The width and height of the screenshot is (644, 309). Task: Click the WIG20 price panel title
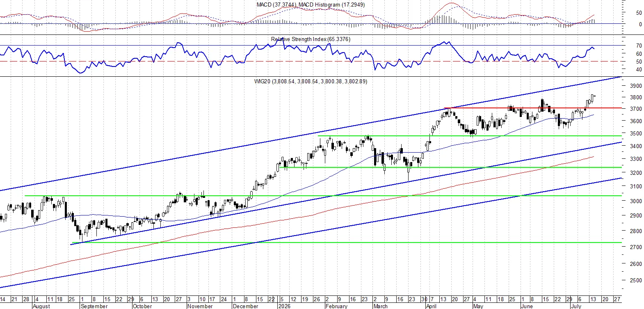(311, 81)
